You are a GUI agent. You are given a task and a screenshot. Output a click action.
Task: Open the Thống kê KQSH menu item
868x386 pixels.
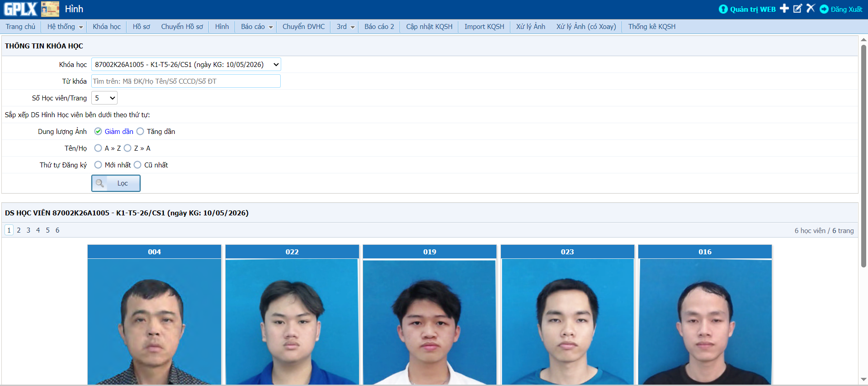point(651,27)
